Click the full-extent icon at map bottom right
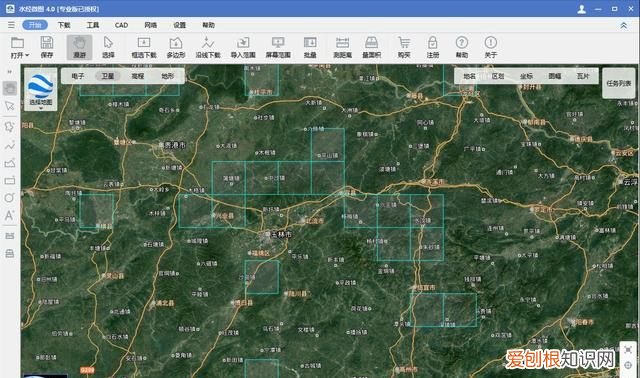This screenshot has width=640, height=378. 628,350
